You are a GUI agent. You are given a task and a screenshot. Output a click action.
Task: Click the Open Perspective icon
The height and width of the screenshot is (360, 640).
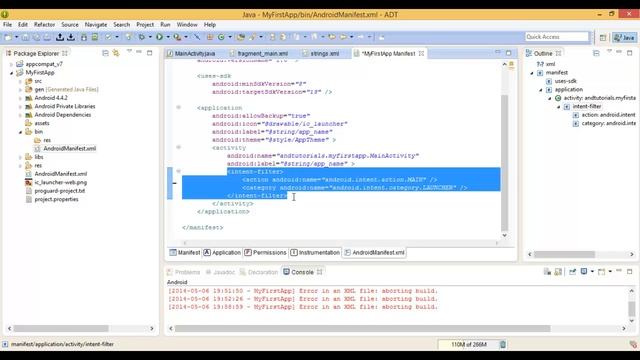(x=603, y=38)
